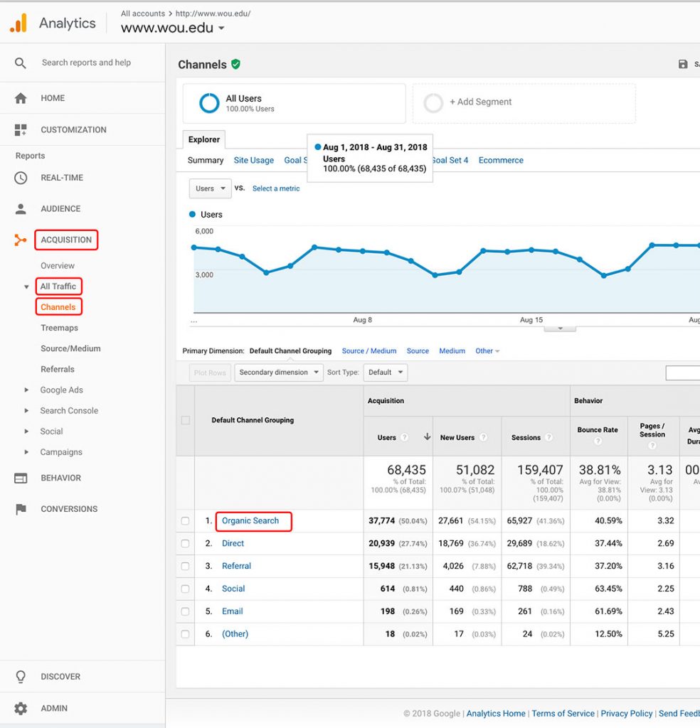This screenshot has height=728, width=700.
Task: Open the Other primary dimension dropdown
Action: (x=487, y=351)
